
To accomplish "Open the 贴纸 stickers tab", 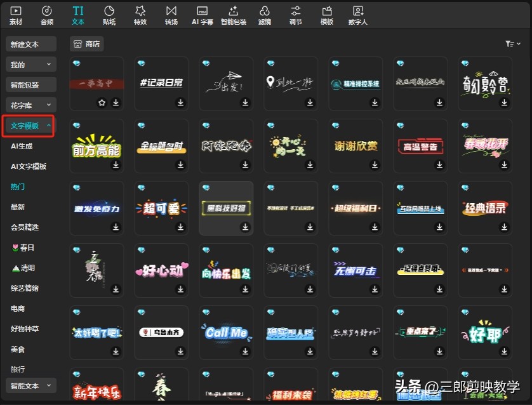I will [x=109, y=15].
